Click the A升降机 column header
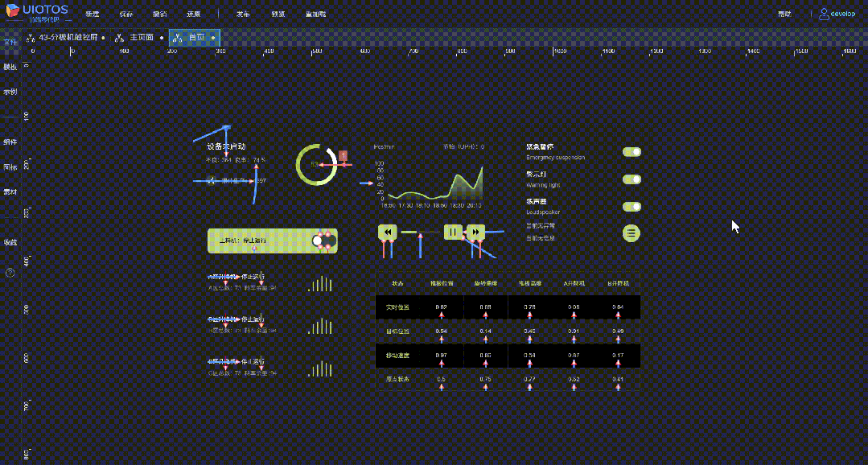 pyautogui.click(x=574, y=283)
